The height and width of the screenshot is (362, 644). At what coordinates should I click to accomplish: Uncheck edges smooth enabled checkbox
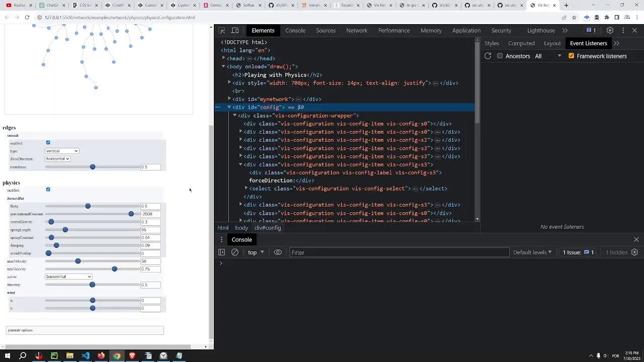[48, 142]
